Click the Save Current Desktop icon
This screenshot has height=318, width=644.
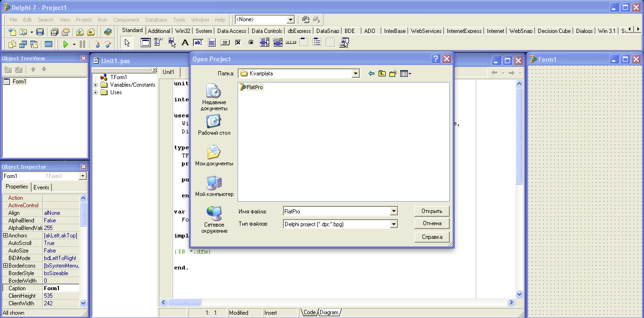pyautogui.click(x=305, y=19)
